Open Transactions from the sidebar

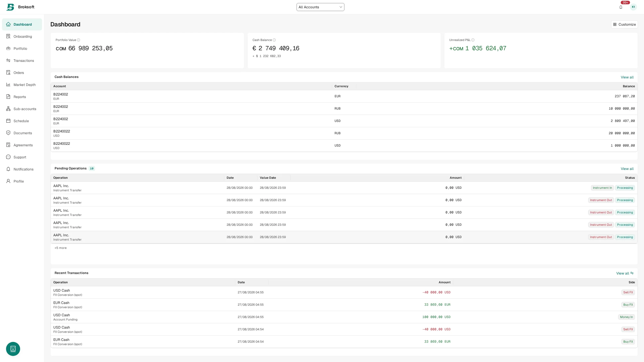22,61
